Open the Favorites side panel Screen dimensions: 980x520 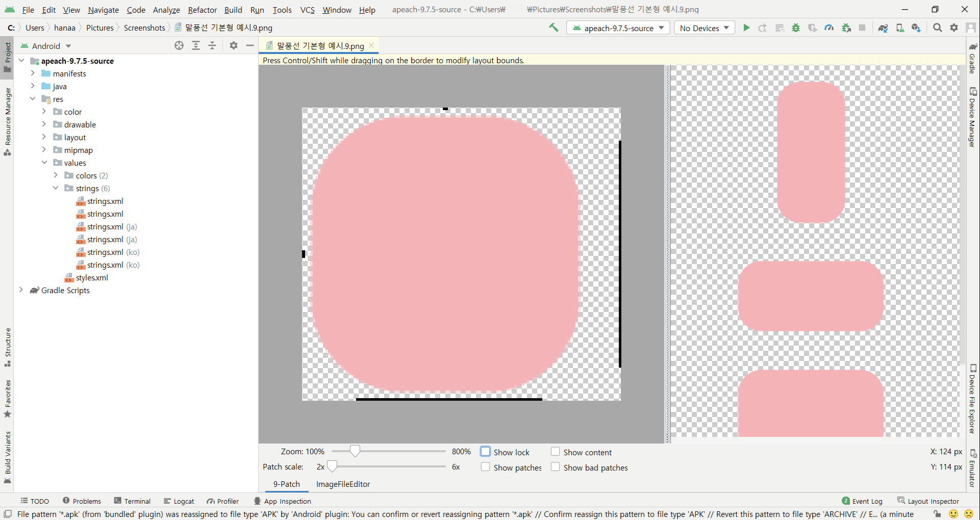(x=7, y=399)
